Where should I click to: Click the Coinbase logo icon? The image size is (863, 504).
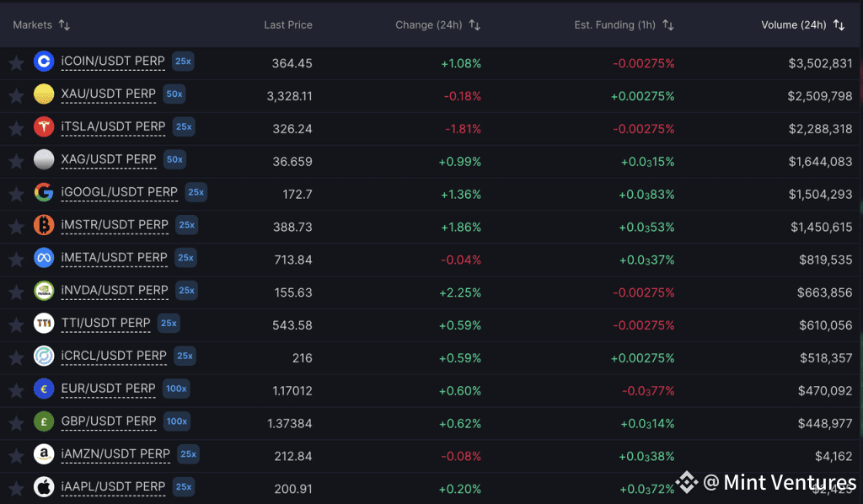click(x=44, y=61)
